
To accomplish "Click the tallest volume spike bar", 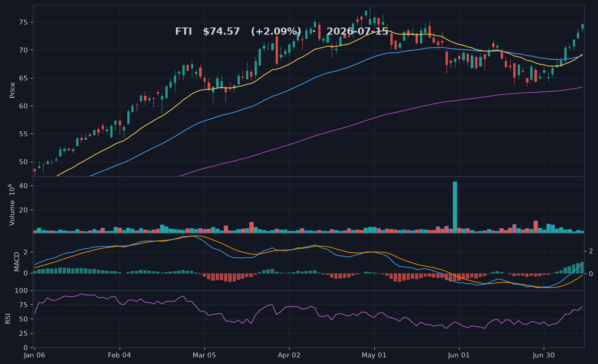I will 455,207.
